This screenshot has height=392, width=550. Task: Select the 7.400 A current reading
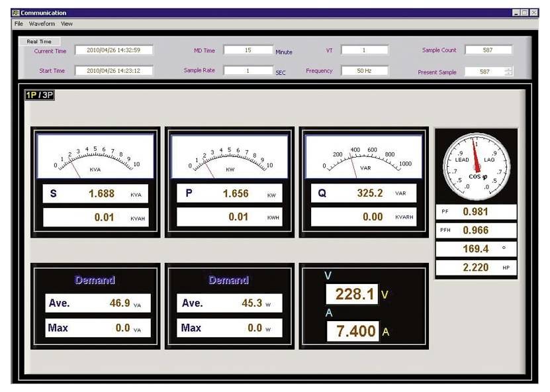tap(353, 331)
